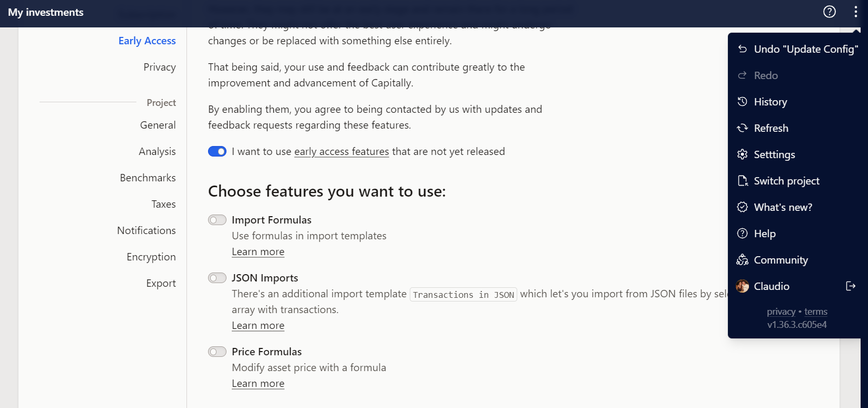The width and height of the screenshot is (868, 408).
Task: Click the Settings gear icon
Action: click(743, 154)
